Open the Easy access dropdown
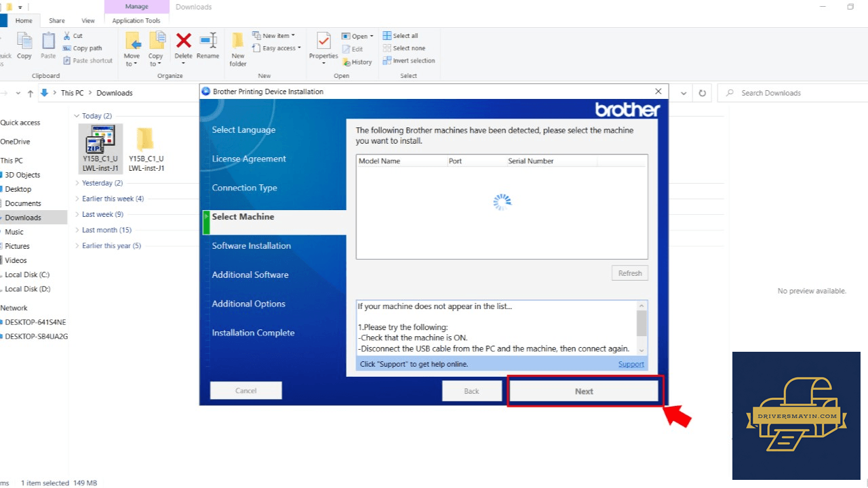Image resolution: width=868 pixels, height=488 pixels. 277,48
